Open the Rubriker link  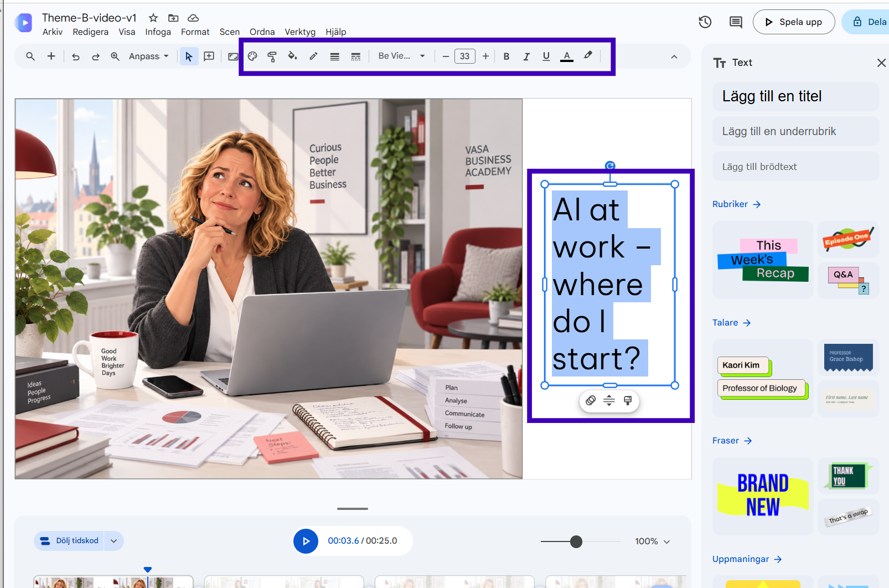737,204
